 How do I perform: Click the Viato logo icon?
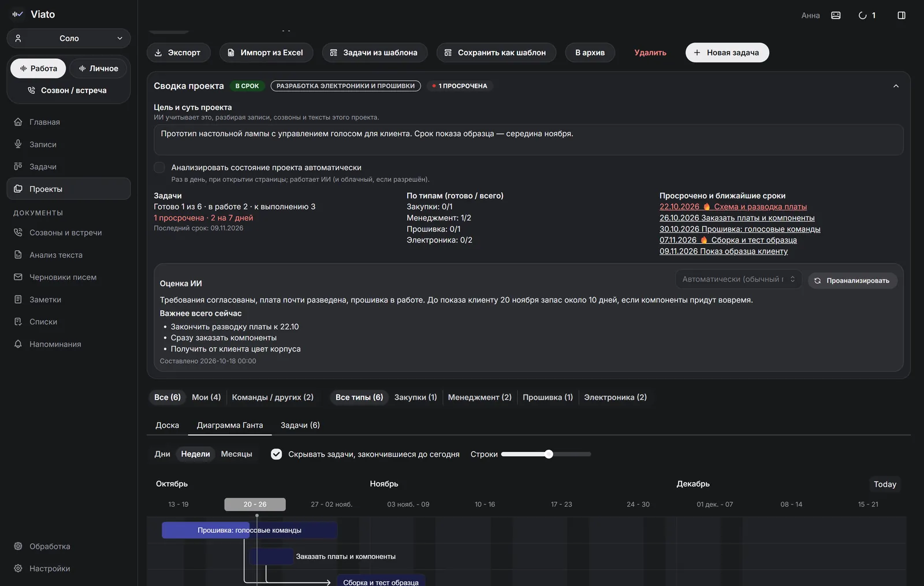[x=18, y=14]
